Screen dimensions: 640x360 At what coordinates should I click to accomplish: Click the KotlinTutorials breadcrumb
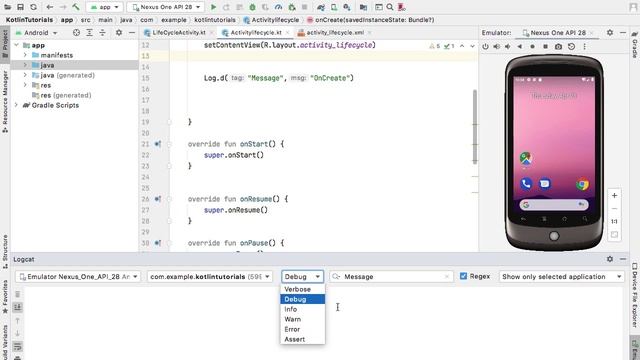click(x=29, y=20)
